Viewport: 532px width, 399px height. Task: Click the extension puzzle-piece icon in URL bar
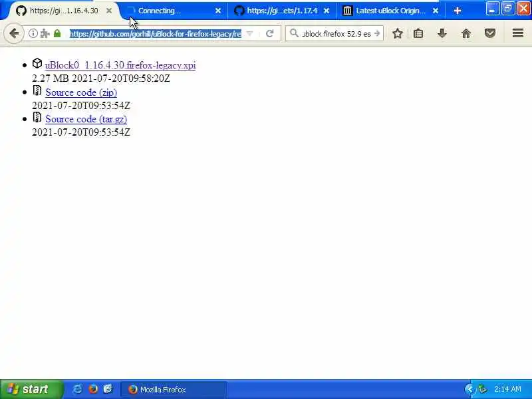(45, 33)
